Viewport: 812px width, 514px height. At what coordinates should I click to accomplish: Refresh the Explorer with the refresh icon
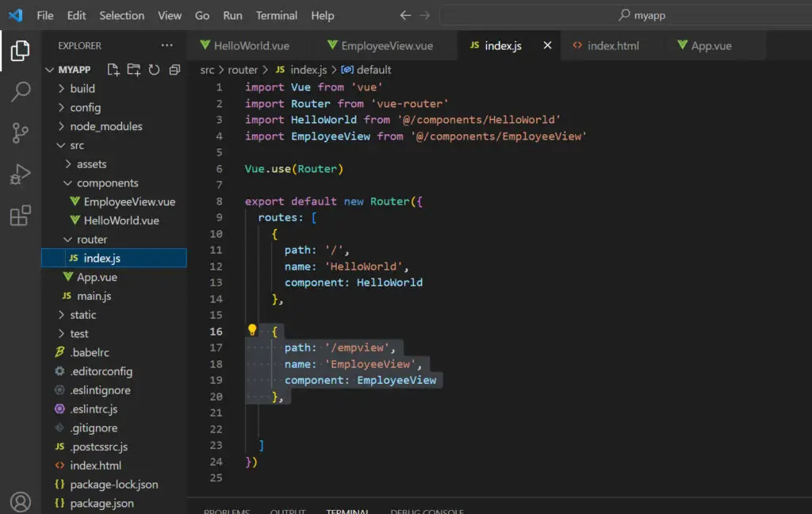pos(154,70)
